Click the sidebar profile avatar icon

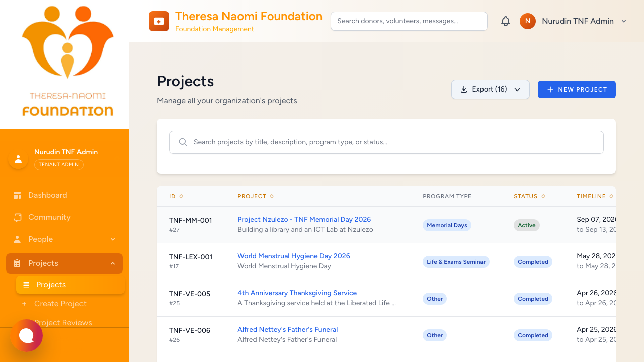pyautogui.click(x=18, y=159)
